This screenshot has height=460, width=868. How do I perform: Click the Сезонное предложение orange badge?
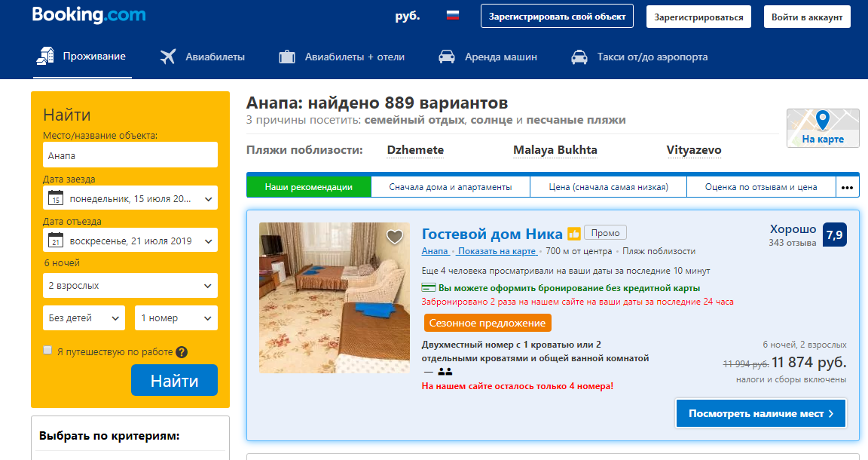(x=487, y=323)
